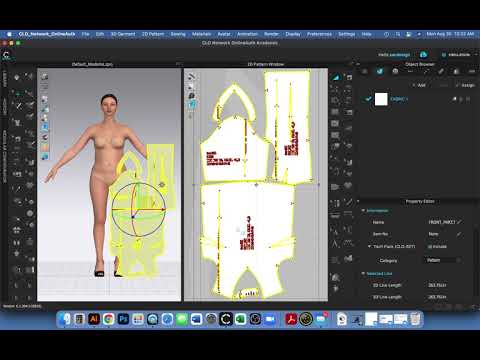Open the File menu
The height and width of the screenshot is (360, 480).
(x=85, y=34)
